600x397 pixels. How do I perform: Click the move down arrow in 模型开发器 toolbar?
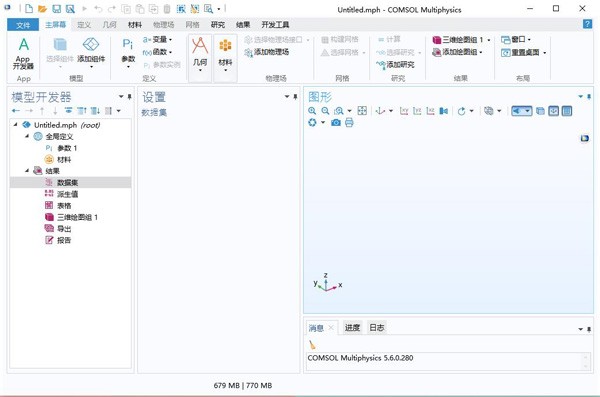tap(55, 111)
